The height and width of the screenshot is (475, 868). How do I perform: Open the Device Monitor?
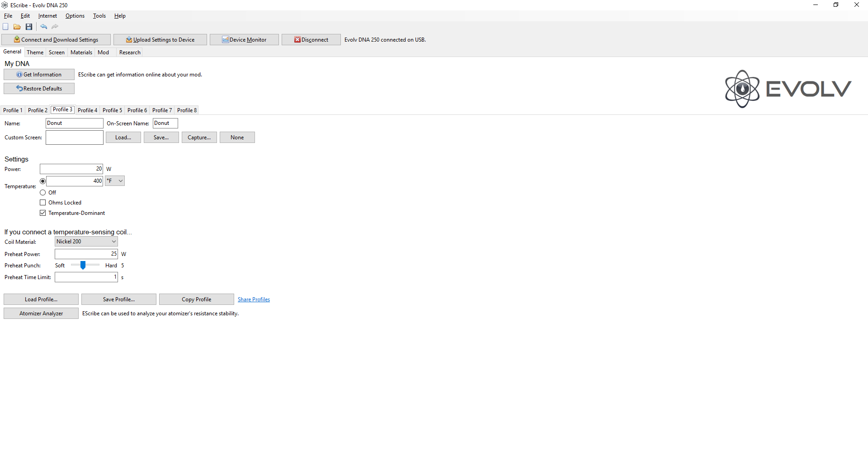point(244,40)
